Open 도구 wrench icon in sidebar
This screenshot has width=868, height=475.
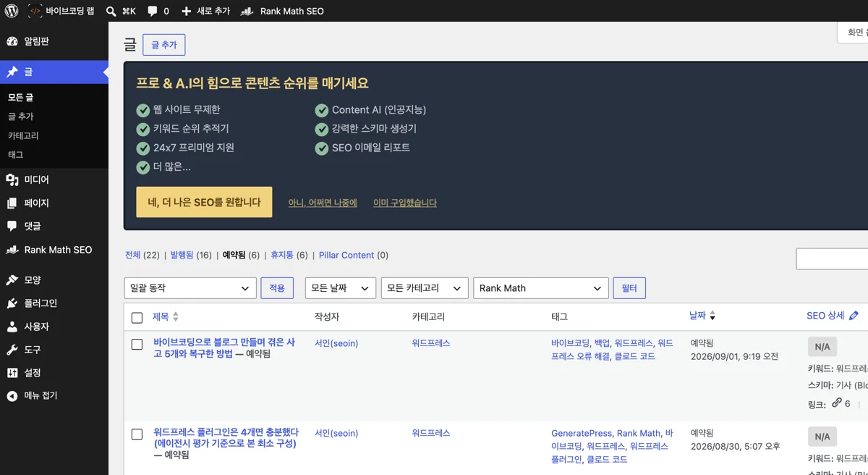coord(12,350)
